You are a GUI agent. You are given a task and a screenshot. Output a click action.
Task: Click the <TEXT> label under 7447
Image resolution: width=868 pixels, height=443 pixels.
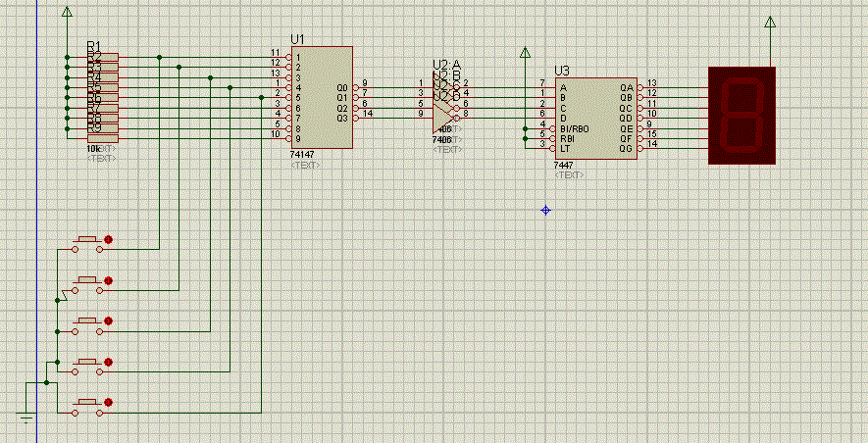568,174
